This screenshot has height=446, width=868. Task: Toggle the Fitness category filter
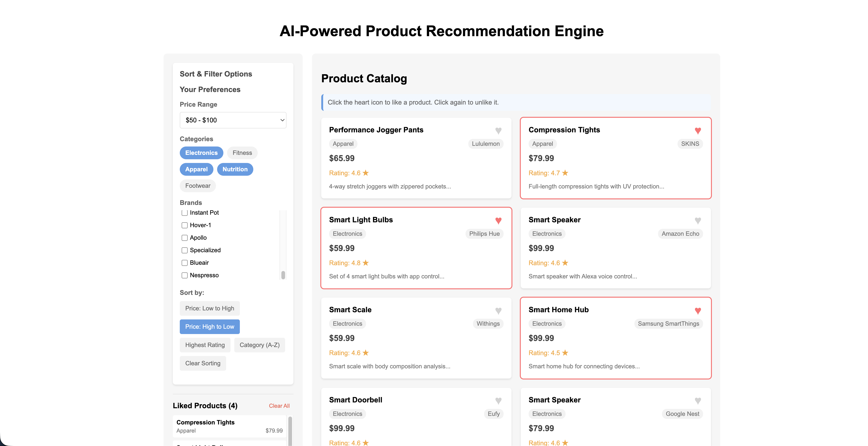pyautogui.click(x=242, y=153)
